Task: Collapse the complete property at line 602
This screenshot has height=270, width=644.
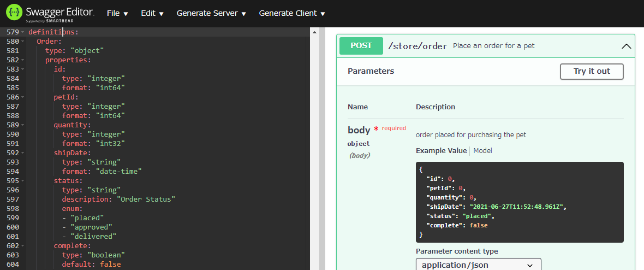Action: click(x=23, y=246)
